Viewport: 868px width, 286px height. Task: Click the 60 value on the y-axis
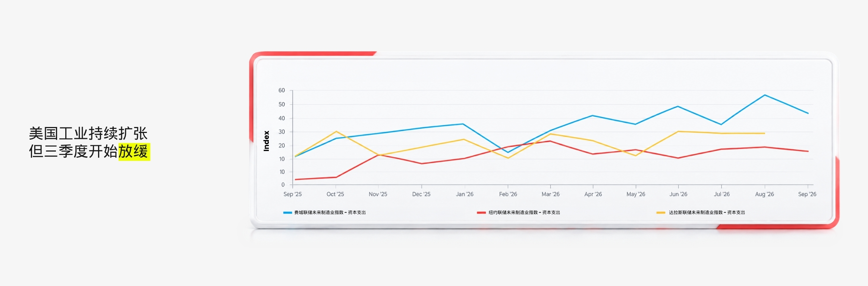[282, 90]
